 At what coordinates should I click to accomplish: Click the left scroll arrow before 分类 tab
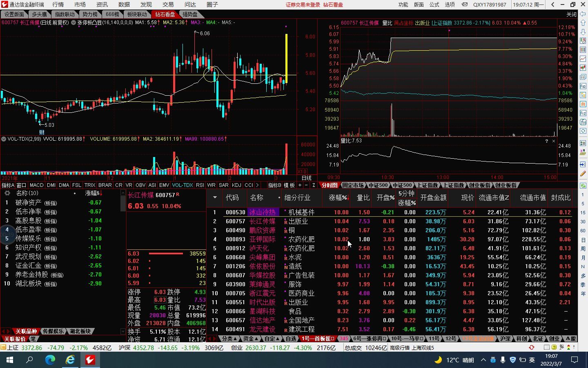click(209, 339)
